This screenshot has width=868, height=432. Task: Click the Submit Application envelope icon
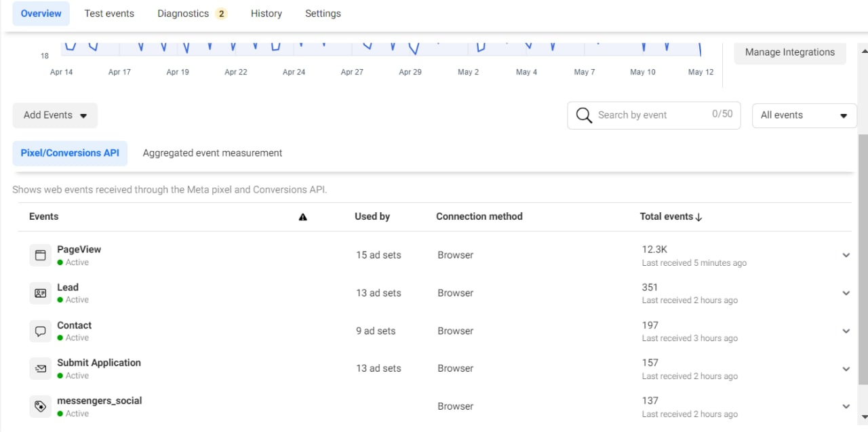click(x=40, y=369)
